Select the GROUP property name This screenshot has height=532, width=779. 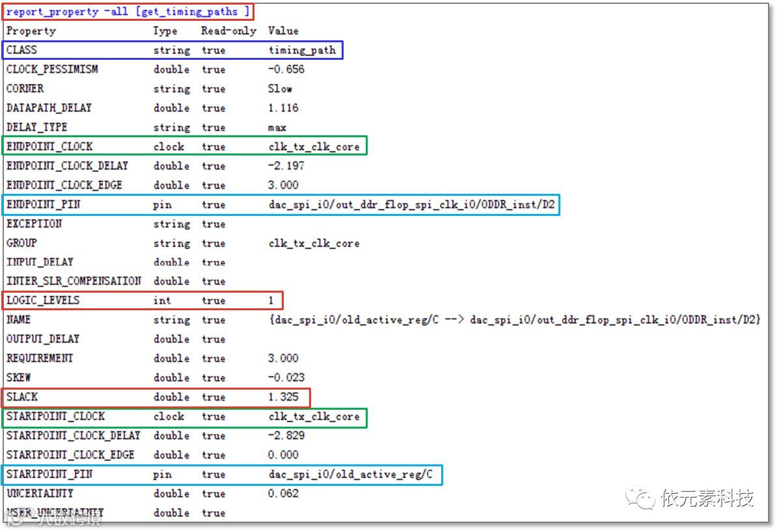coord(21,243)
